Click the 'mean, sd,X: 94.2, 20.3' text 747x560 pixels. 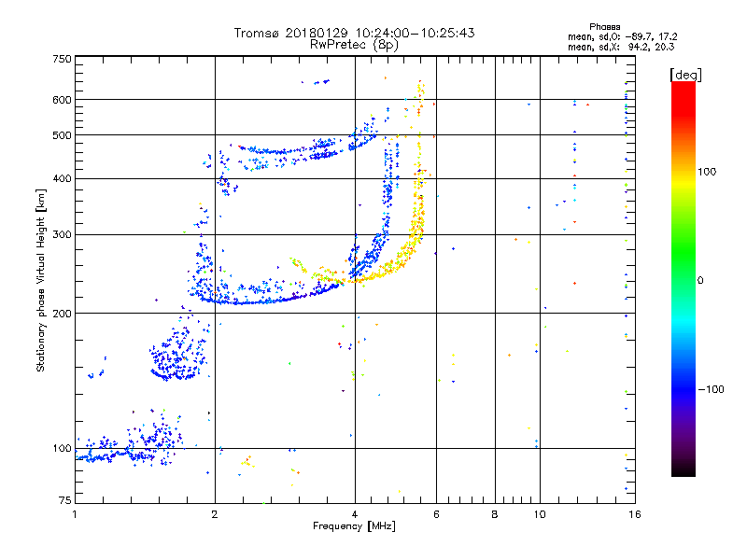(x=621, y=47)
